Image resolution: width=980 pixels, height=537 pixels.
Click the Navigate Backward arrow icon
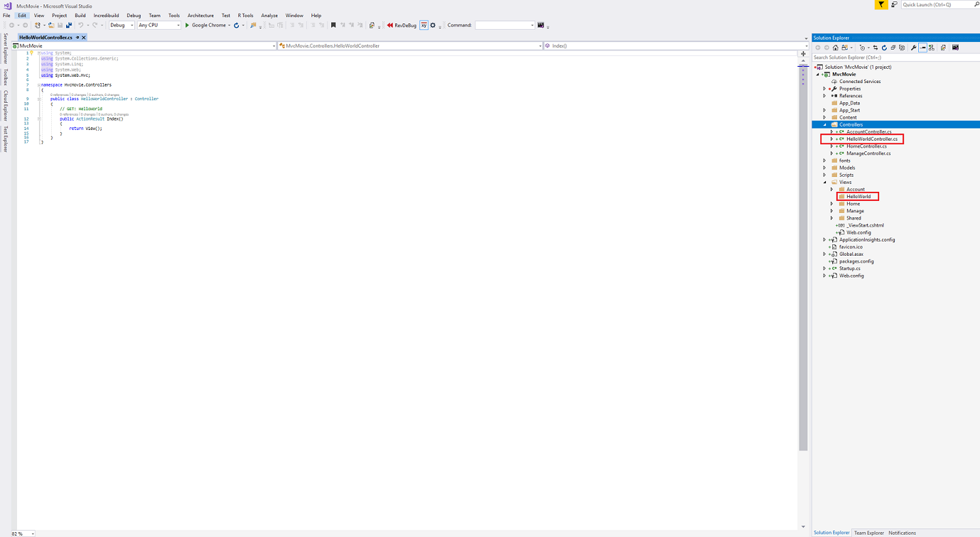13,26
